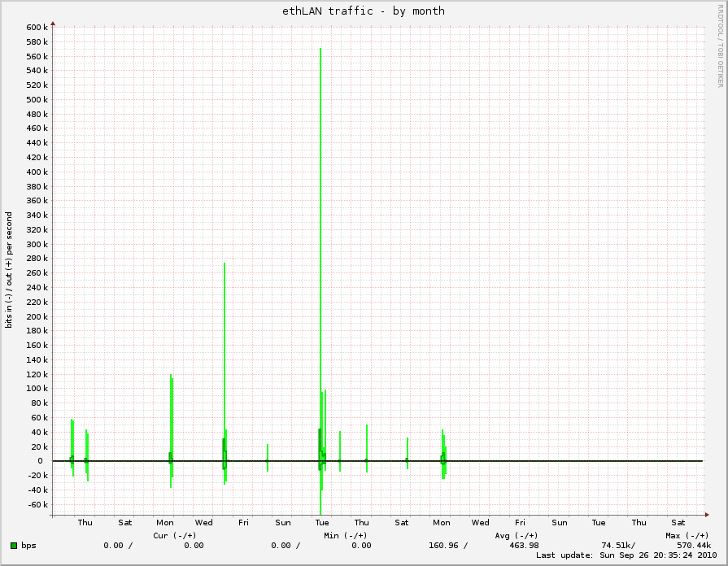This screenshot has height=566, width=728.
Task: Select the '0' y-axis tick label
Action: tap(41, 461)
